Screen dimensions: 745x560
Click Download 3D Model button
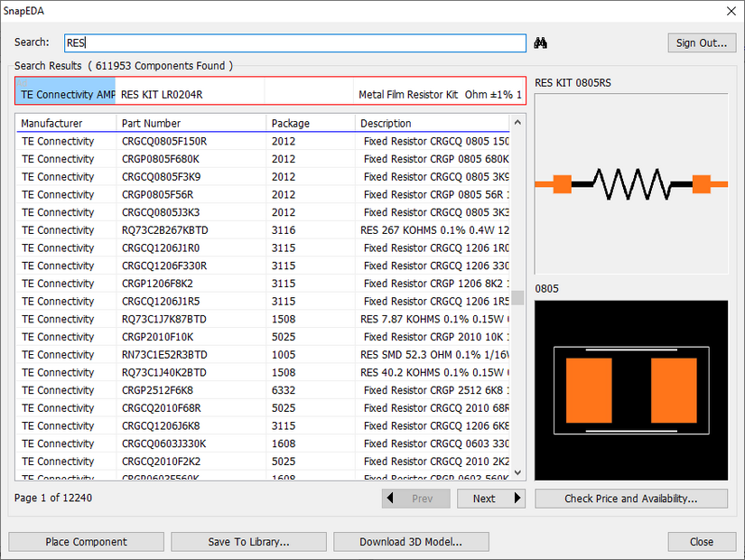[411, 541]
